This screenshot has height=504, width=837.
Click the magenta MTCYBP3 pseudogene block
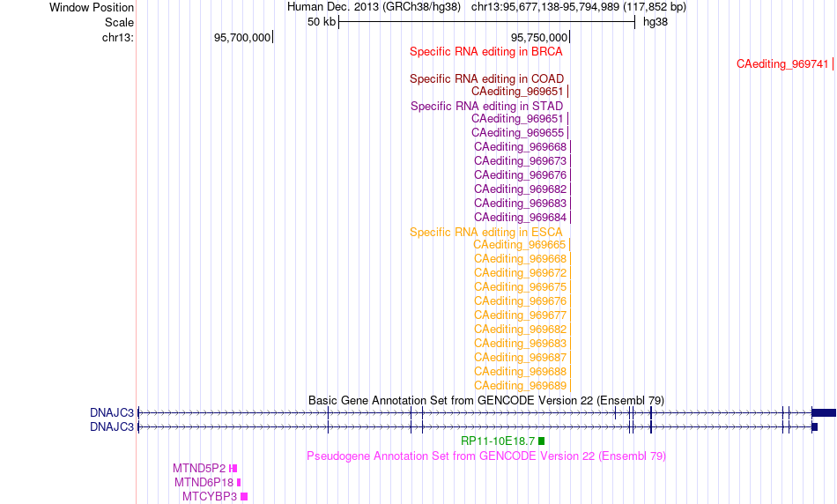point(244,497)
